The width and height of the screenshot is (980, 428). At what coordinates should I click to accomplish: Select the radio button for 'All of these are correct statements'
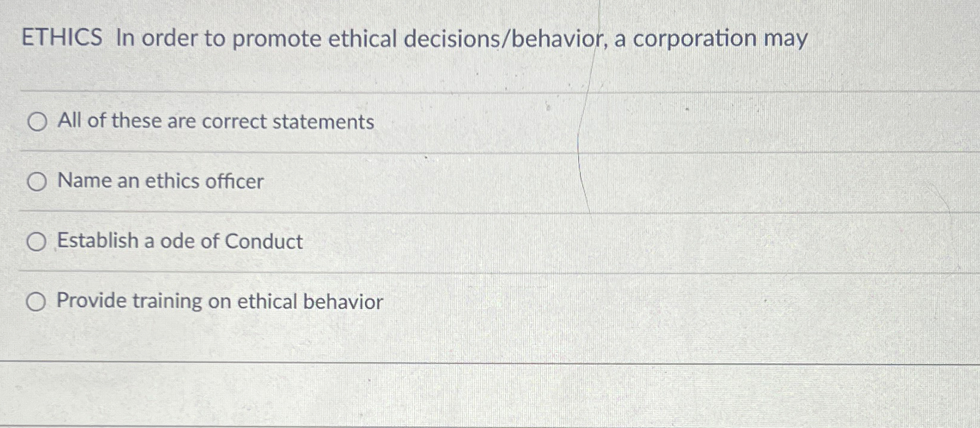[x=37, y=122]
